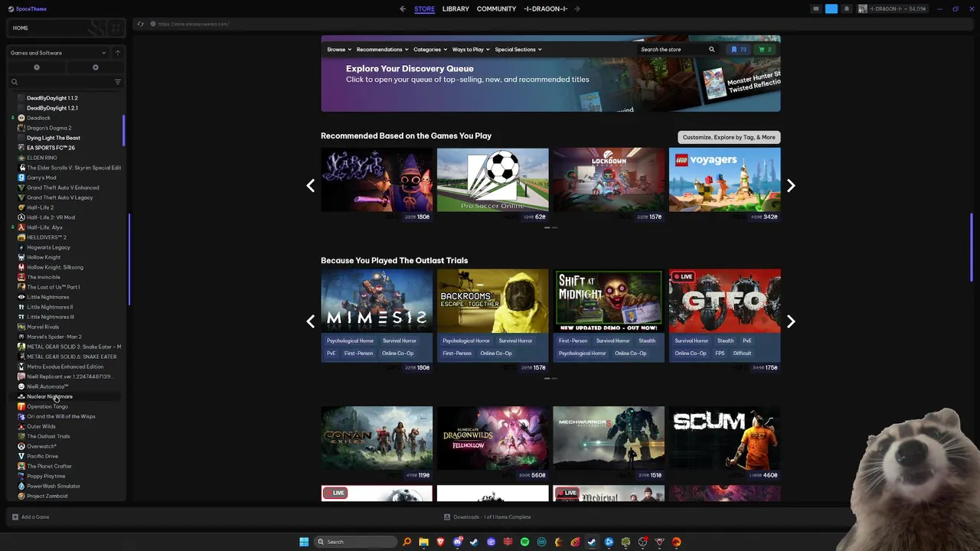Select ELDEN RING in library list

[x=42, y=158]
